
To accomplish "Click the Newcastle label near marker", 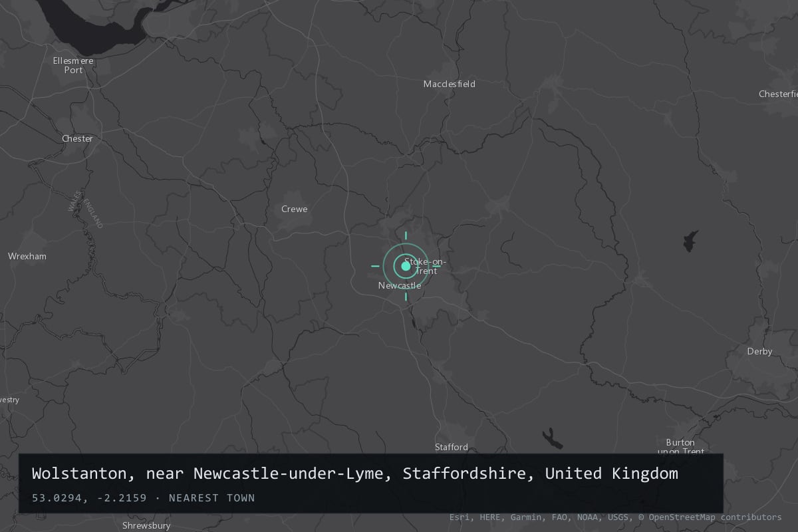I will 400,285.
